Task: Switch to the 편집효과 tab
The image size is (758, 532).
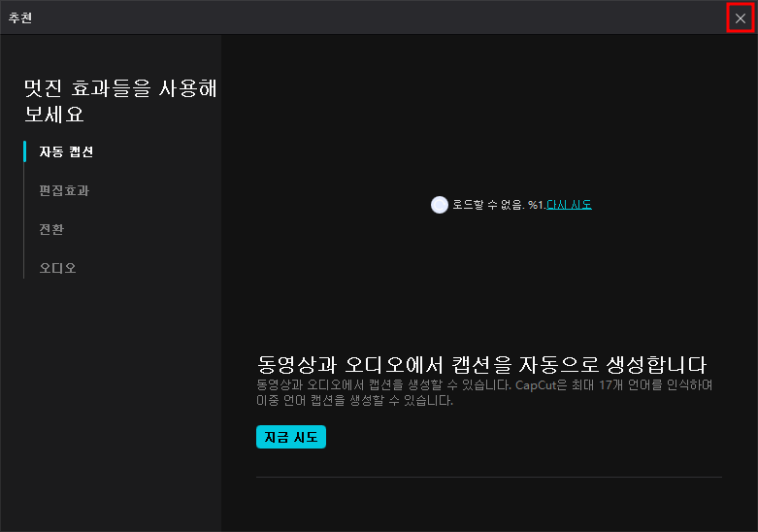Action: [64, 190]
